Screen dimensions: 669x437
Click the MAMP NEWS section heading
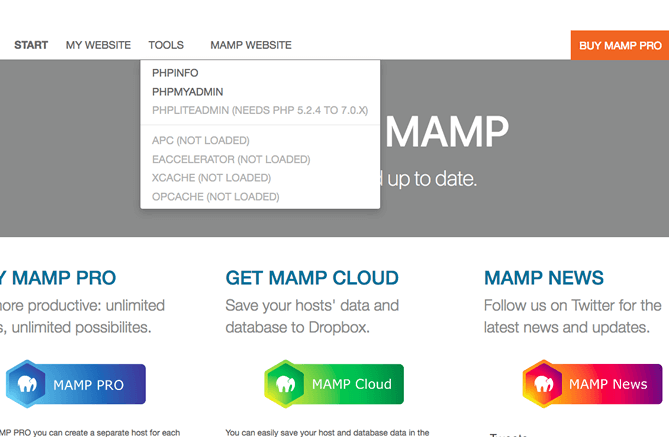[x=544, y=278]
